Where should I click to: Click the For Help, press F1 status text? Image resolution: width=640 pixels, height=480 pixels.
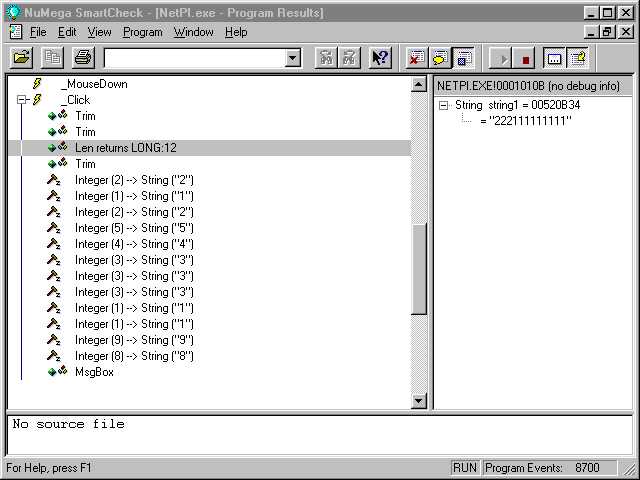pyautogui.click(x=49, y=468)
